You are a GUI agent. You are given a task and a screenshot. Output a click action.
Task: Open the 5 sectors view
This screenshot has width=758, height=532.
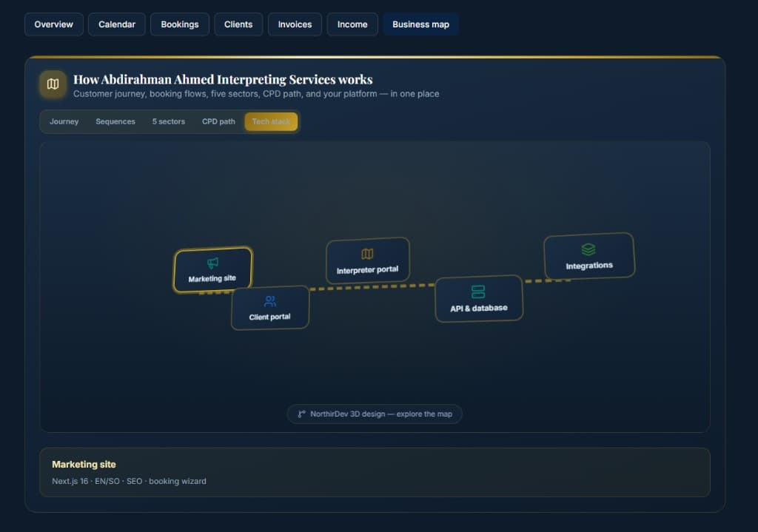click(x=169, y=122)
